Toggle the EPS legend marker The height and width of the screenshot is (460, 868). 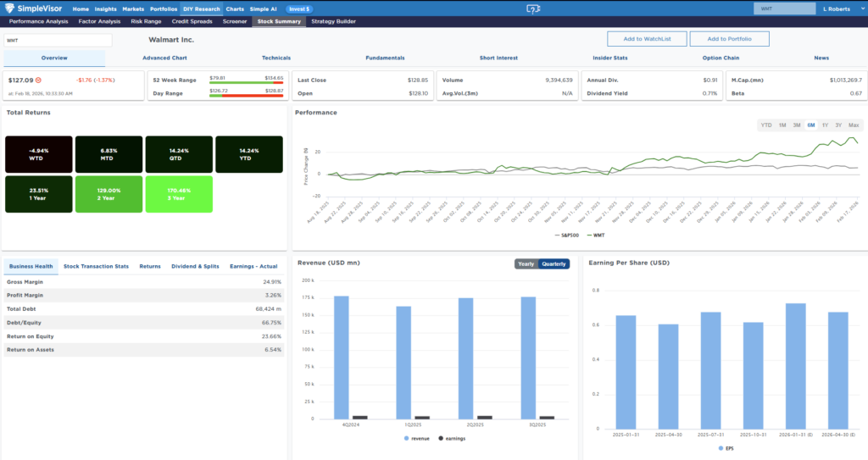coord(721,447)
